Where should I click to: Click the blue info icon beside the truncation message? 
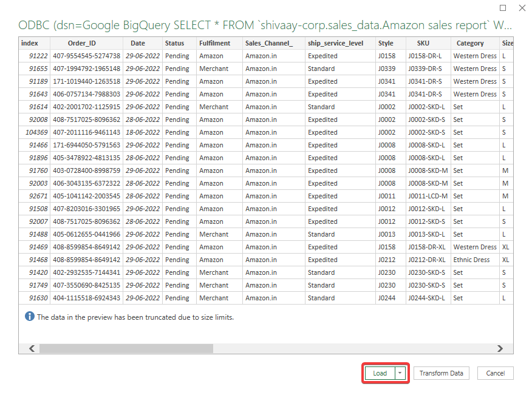coord(30,317)
